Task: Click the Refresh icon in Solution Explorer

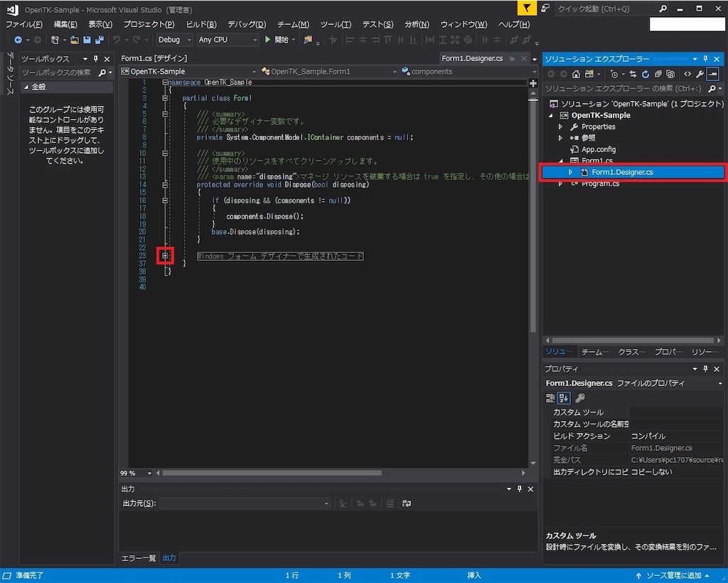Action: tap(646, 74)
